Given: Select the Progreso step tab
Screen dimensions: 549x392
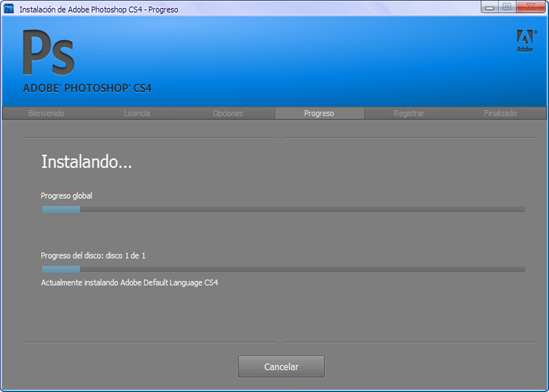Looking at the screenshot, I should [319, 114].
